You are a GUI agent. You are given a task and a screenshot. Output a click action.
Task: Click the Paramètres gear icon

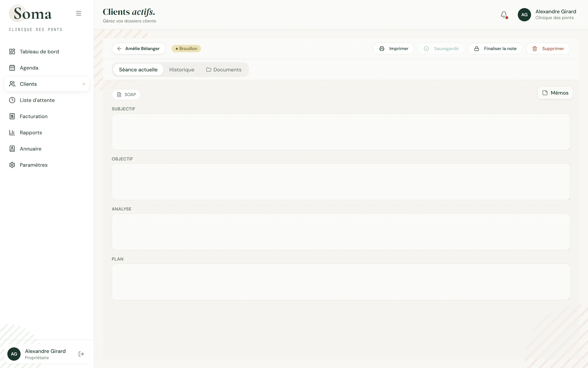tap(12, 165)
